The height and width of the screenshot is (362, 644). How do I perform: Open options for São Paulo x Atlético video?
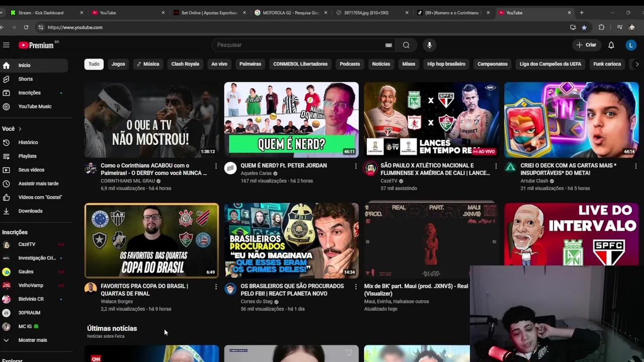(496, 166)
